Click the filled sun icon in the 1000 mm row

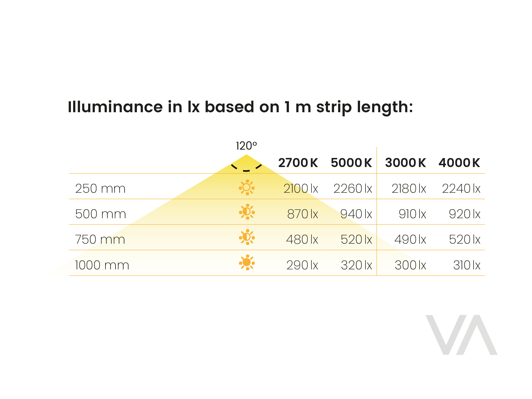coord(247,262)
